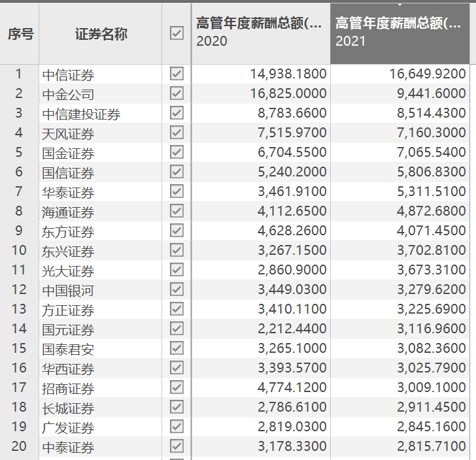The image size is (476, 460).
Task: Click the 2021 value 7,160.3000
Action: [432, 133]
